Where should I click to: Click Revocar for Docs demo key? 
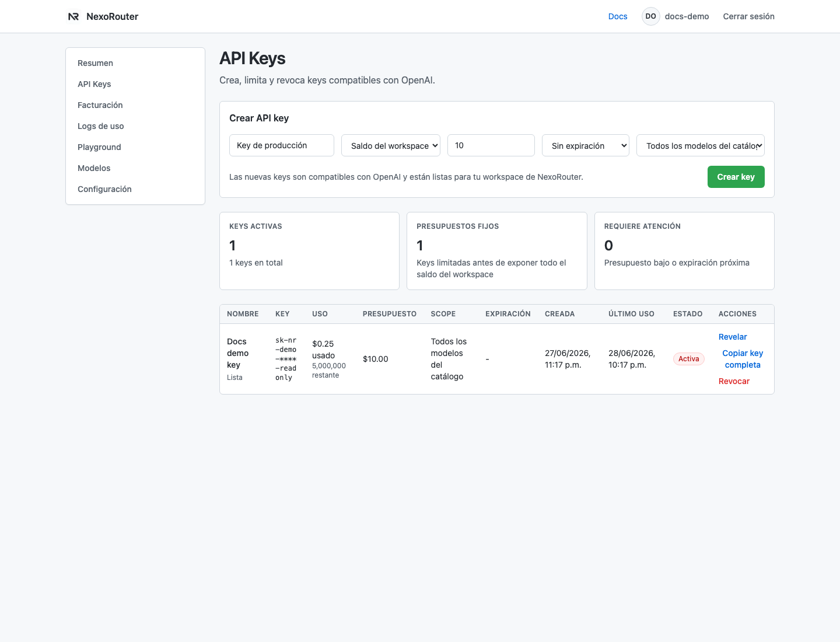tap(734, 381)
